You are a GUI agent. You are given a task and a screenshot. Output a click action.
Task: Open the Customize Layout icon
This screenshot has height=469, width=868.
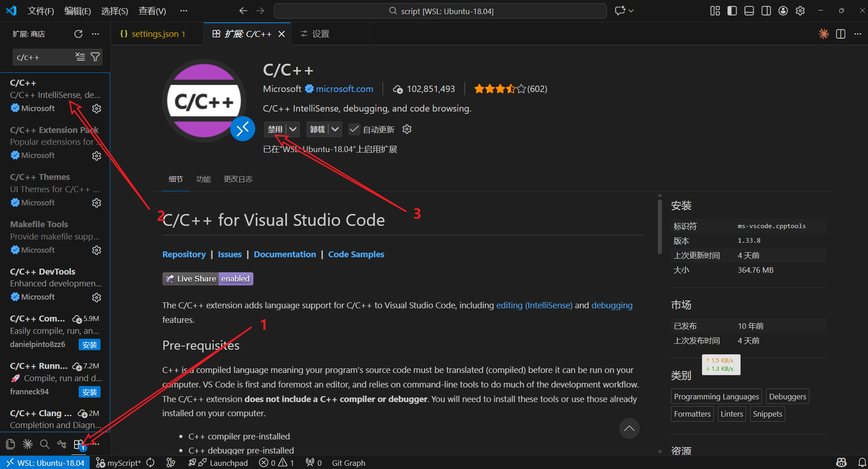click(715, 11)
